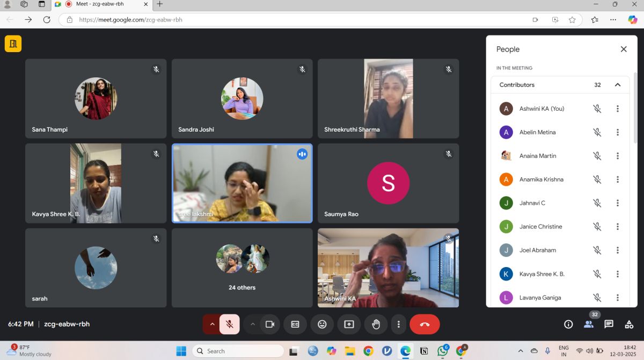Expand video settings arrow beside camera

click(252, 324)
